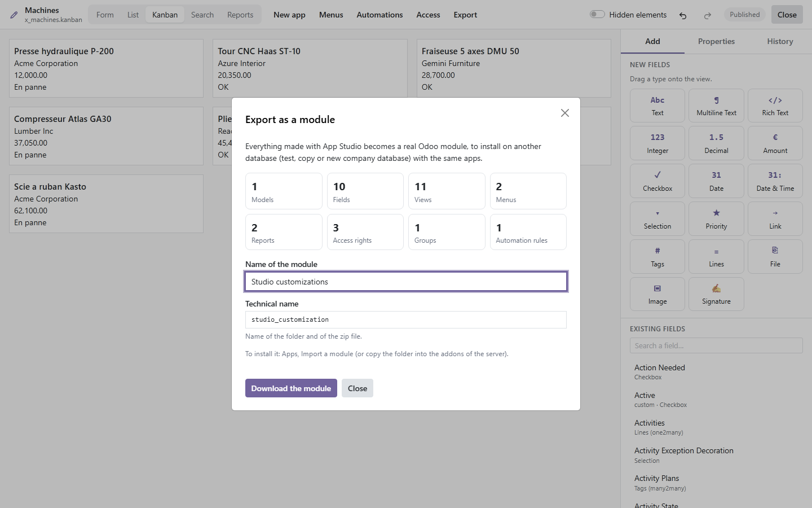Open the 11 Views summary card

[x=447, y=191]
